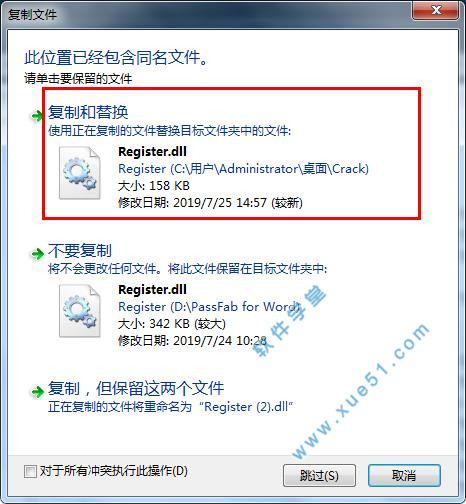This screenshot has width=466, height=504.
Task: Click the green arrow beside 复制，但保留这两个文件
Action: [37, 392]
